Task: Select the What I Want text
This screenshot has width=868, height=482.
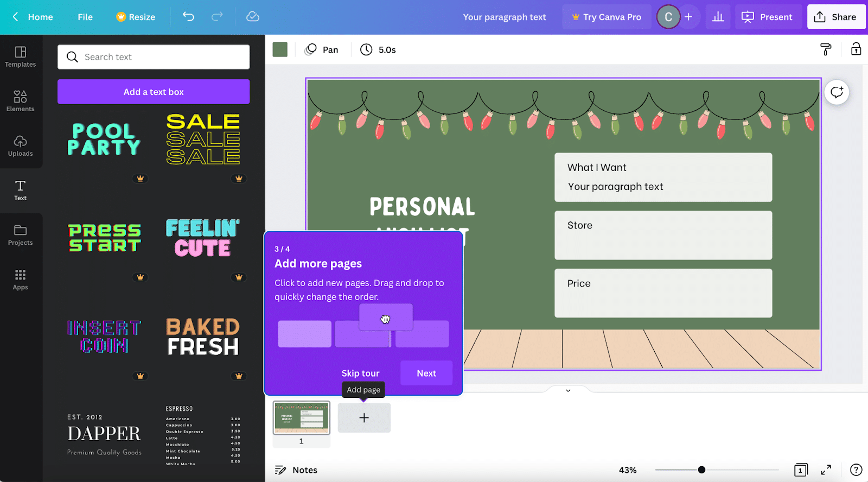Action: [x=597, y=168]
